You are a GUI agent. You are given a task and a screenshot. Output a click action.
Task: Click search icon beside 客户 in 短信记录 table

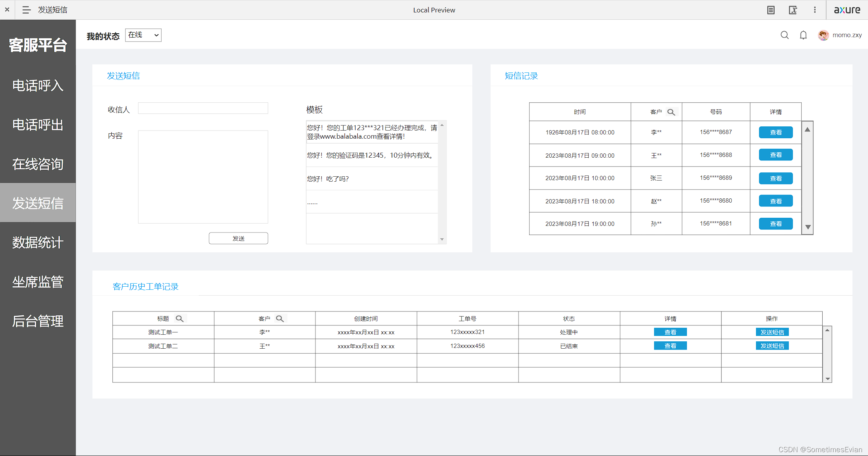pyautogui.click(x=671, y=112)
